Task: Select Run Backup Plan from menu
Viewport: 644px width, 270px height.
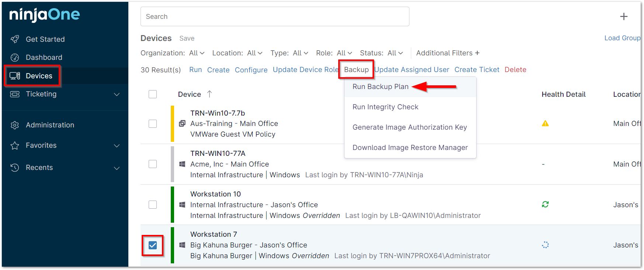Action: [380, 87]
